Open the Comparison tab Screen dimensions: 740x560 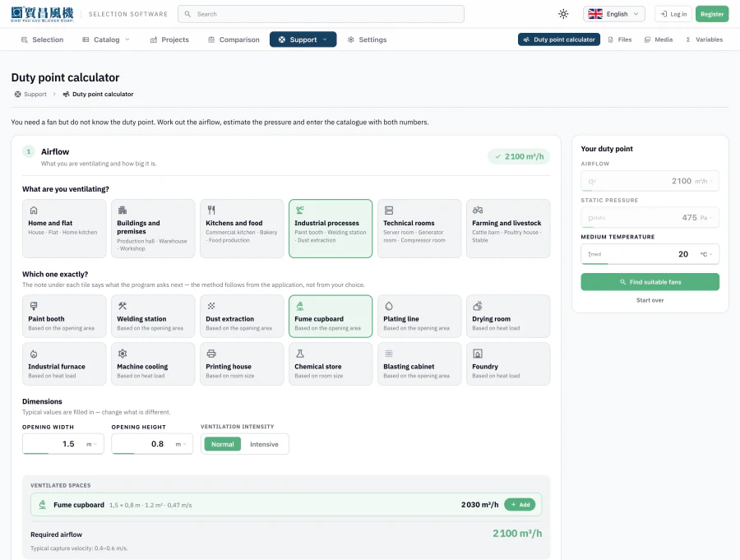tap(234, 39)
